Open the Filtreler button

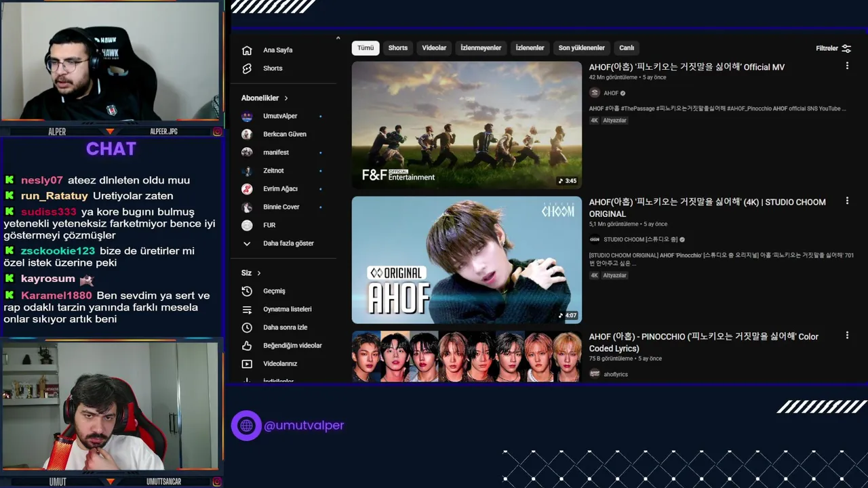(833, 48)
